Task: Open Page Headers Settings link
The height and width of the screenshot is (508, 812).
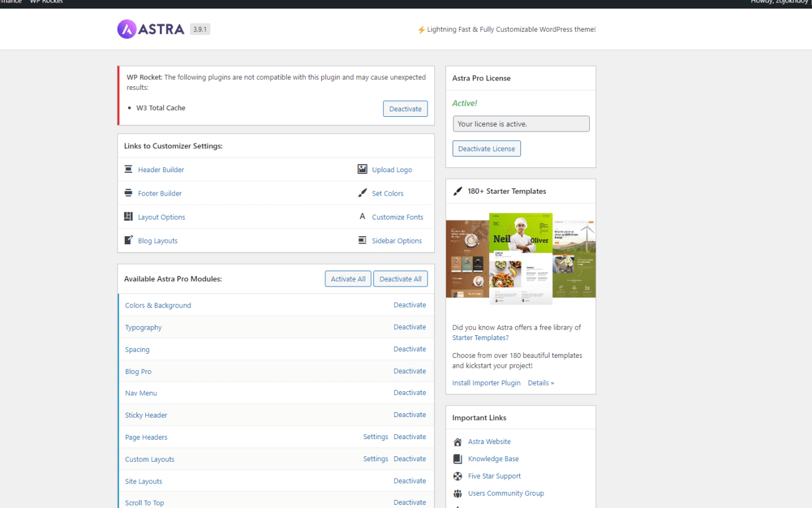Action: (375, 437)
